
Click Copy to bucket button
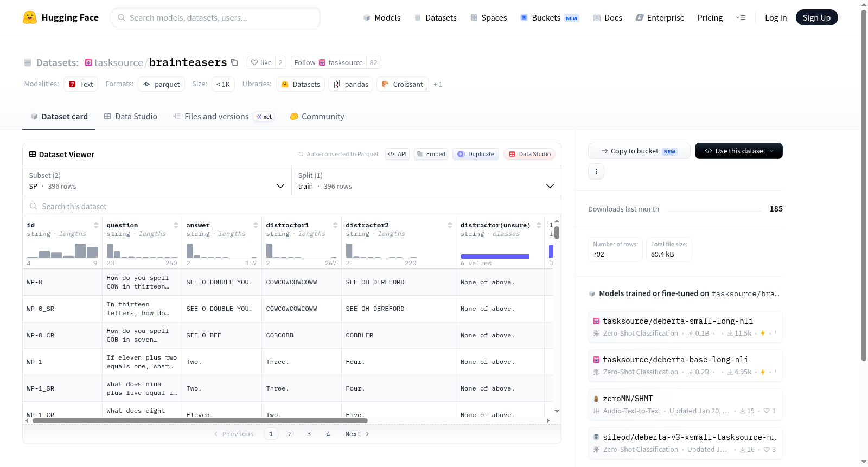pyautogui.click(x=639, y=151)
